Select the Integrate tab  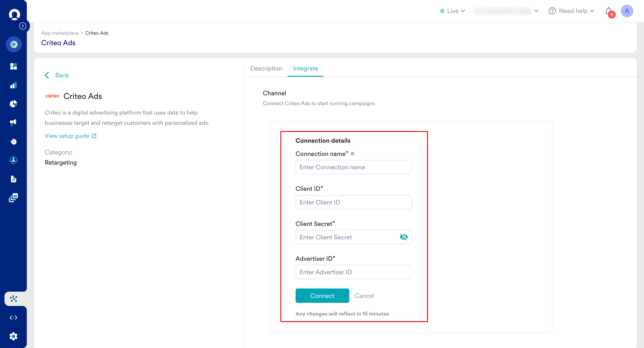[305, 68]
